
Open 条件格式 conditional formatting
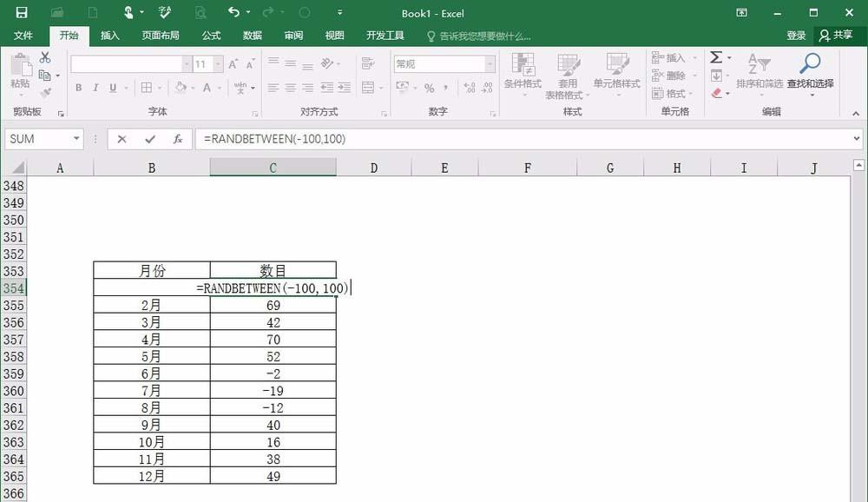(523, 71)
